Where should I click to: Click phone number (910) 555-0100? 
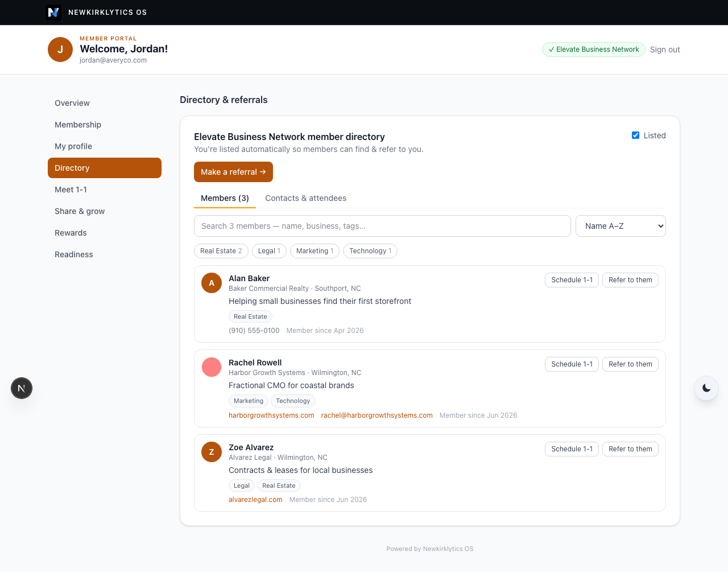[x=254, y=331]
